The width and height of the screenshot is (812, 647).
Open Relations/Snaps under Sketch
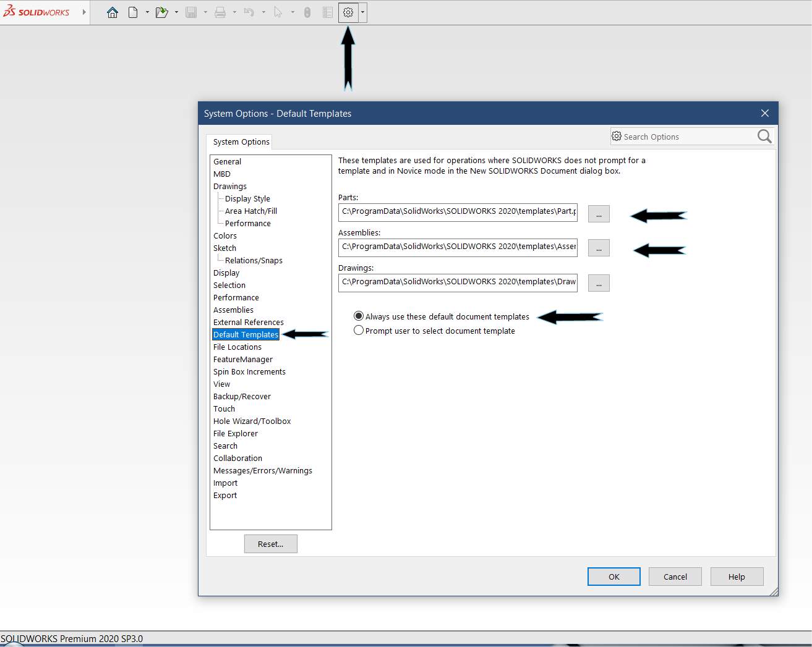[254, 260]
